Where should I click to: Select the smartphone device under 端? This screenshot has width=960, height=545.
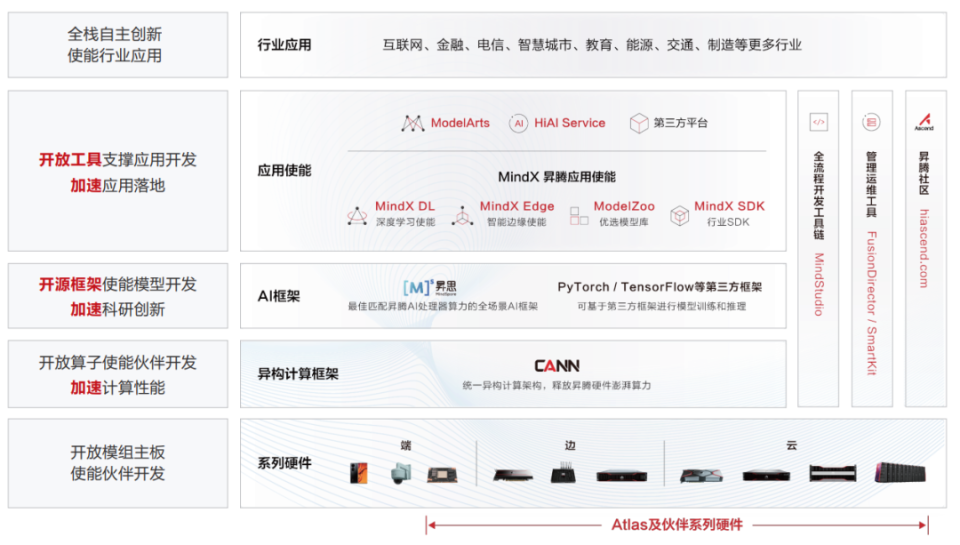[359, 473]
